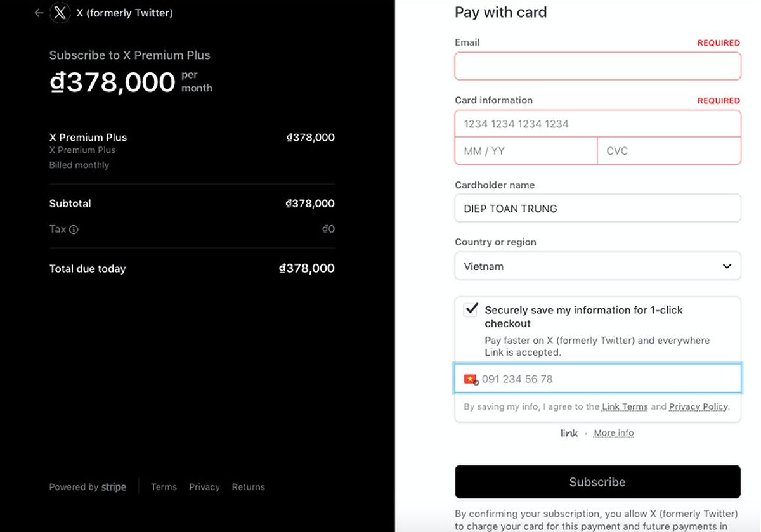The height and width of the screenshot is (532, 761).
Task: Click the Stripe logo
Action: pyautogui.click(x=114, y=487)
